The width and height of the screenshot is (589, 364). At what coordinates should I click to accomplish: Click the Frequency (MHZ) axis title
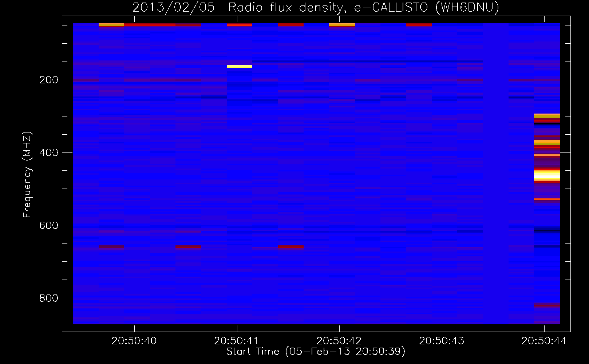(x=27, y=174)
